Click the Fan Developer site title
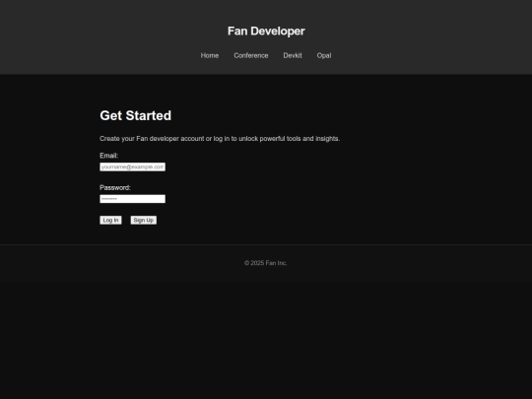 tap(266, 32)
